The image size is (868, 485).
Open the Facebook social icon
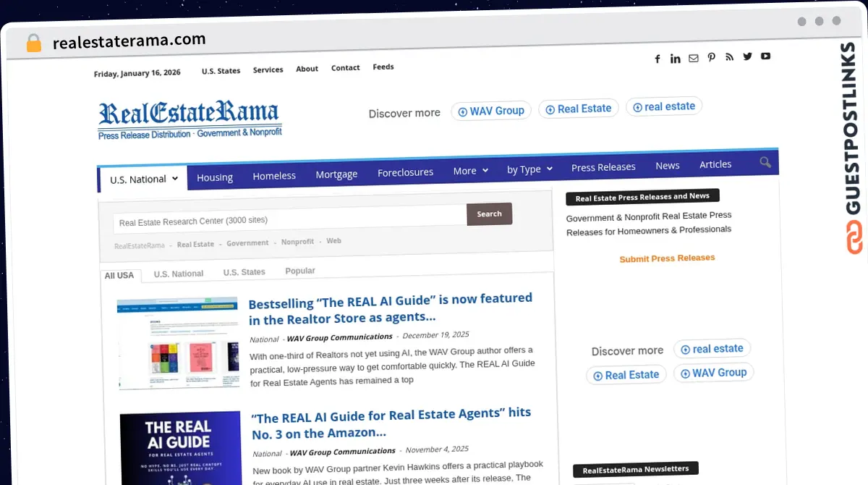[658, 59]
